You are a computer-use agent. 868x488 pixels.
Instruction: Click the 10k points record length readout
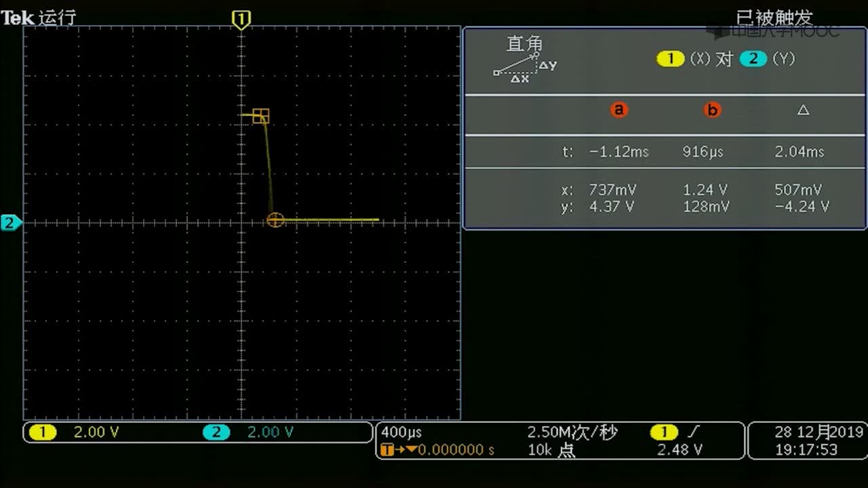[x=551, y=450]
